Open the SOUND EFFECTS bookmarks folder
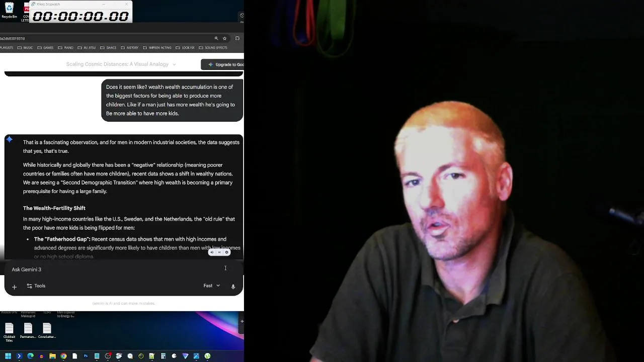This screenshot has height=362, width=644. click(x=213, y=48)
